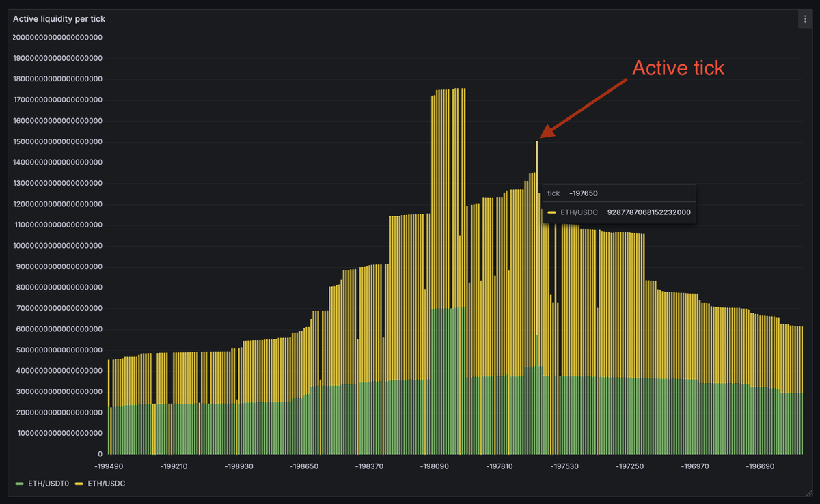Open the panel's three-dot menu
The width and height of the screenshot is (820, 504).
coord(805,19)
